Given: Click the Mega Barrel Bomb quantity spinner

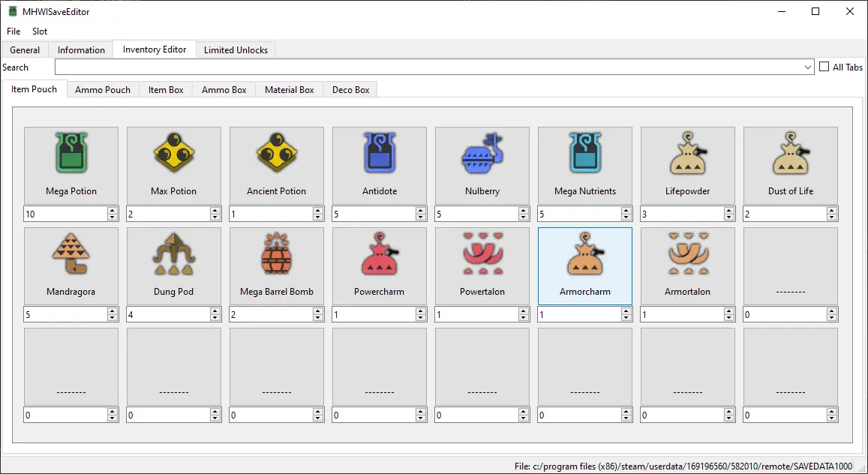Looking at the screenshot, I should [318, 315].
